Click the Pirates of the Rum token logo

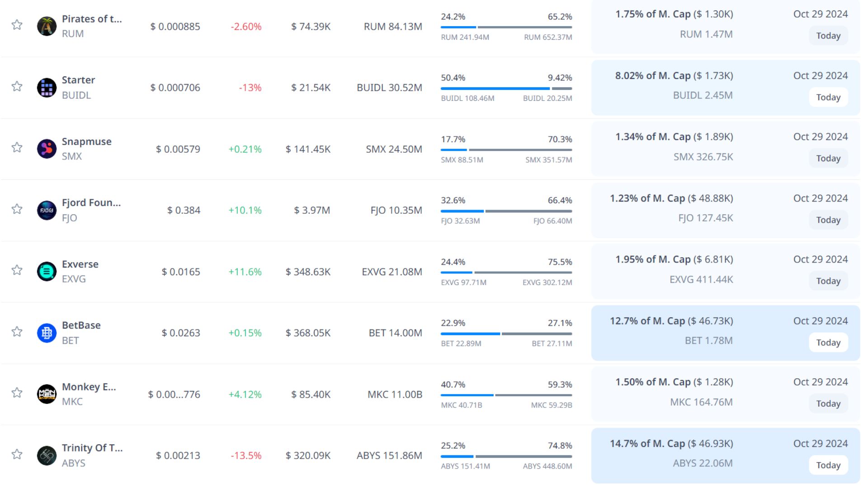[47, 26]
